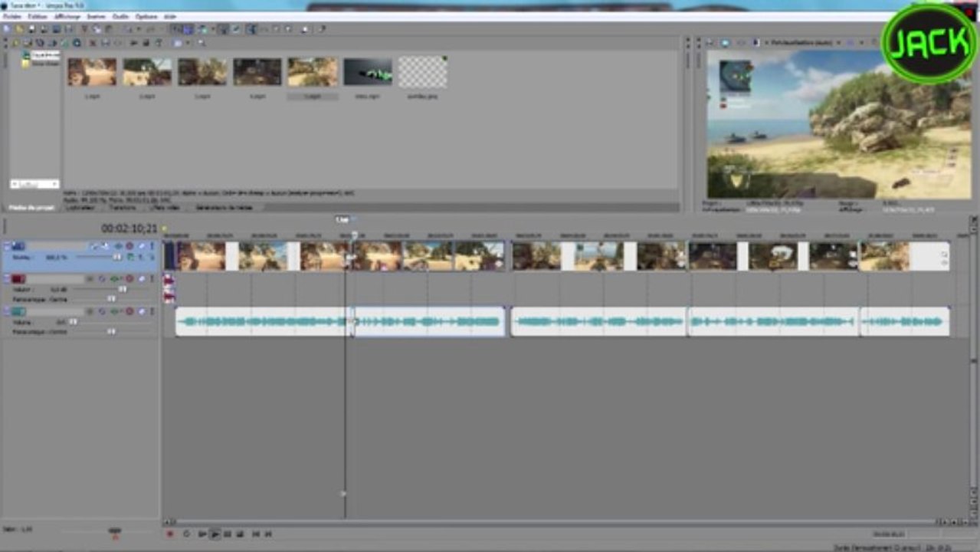Open the Auto Ripple mode dropdown arrow
Viewport: 980px width, 552px height.
(x=213, y=28)
